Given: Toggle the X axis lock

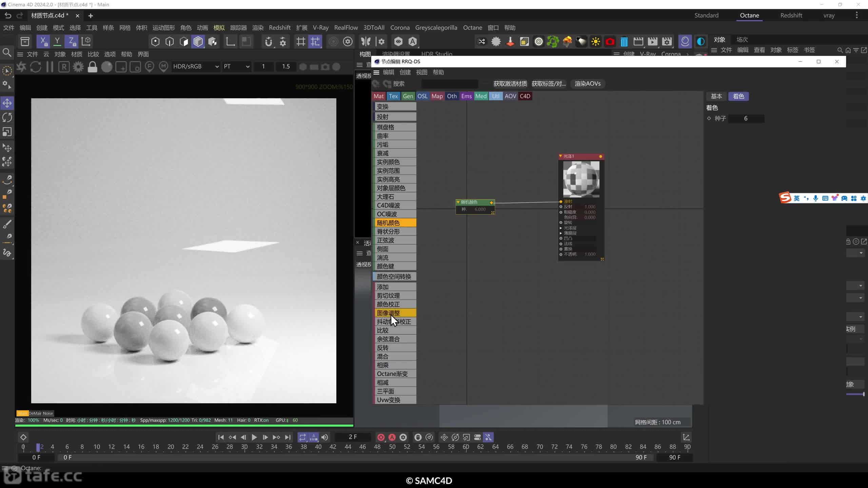Looking at the screenshot, I should (x=43, y=41).
